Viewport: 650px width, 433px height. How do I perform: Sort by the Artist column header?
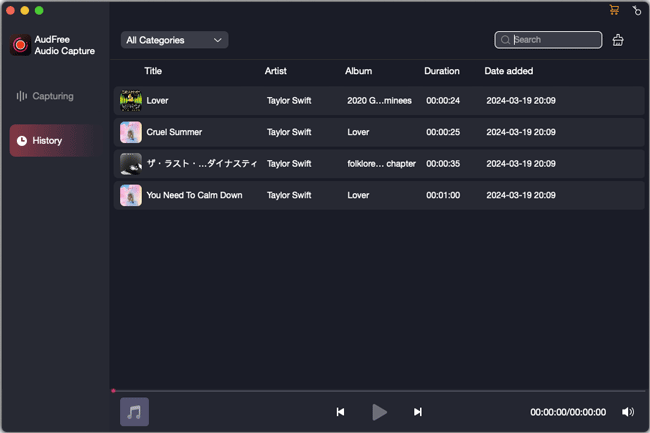pyautogui.click(x=276, y=71)
